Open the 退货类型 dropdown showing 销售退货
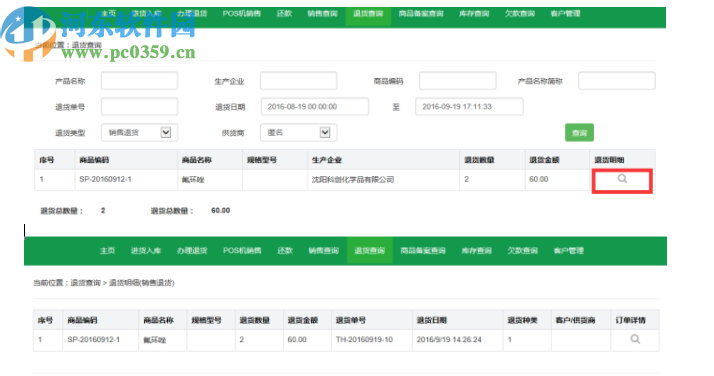The image size is (714, 376). [x=139, y=132]
